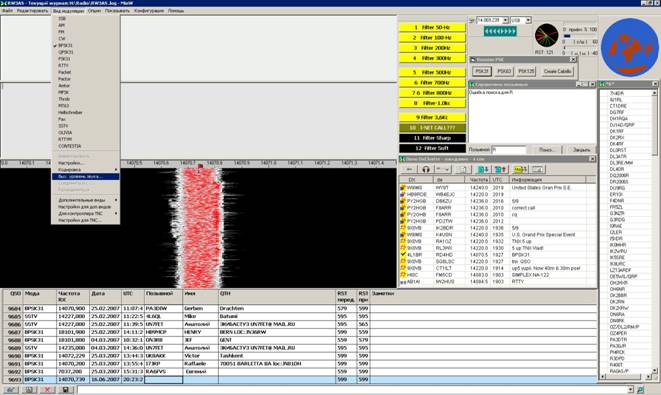661x395 pixels.
Task: Open the Помощь menu
Action: [176, 11]
